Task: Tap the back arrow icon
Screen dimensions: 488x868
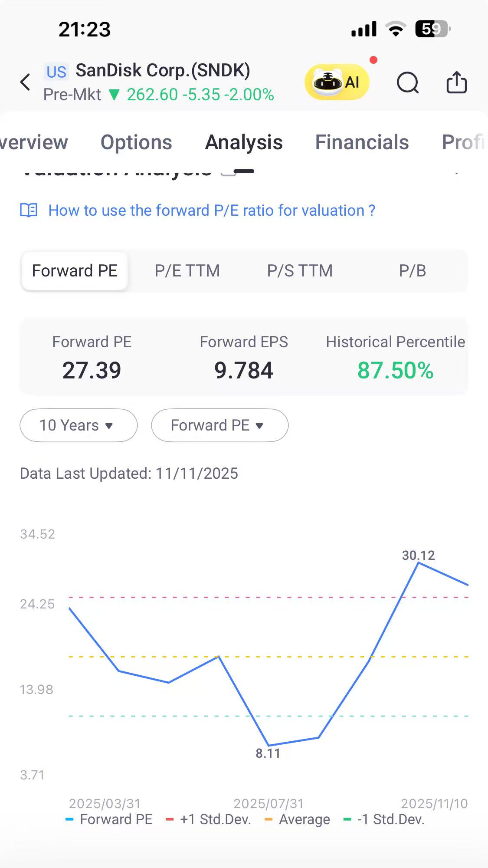Action: click(x=26, y=82)
